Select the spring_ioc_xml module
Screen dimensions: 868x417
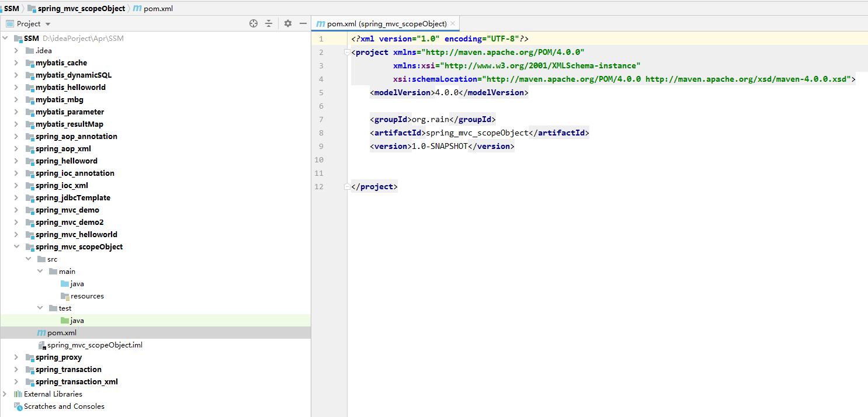(62, 186)
